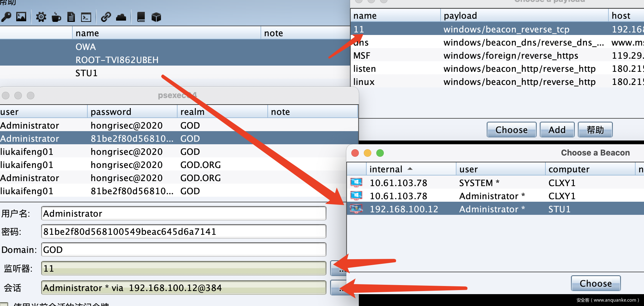Click the user column header in beacon window
Image resolution: width=644 pixels, height=306 pixels.
click(x=500, y=169)
